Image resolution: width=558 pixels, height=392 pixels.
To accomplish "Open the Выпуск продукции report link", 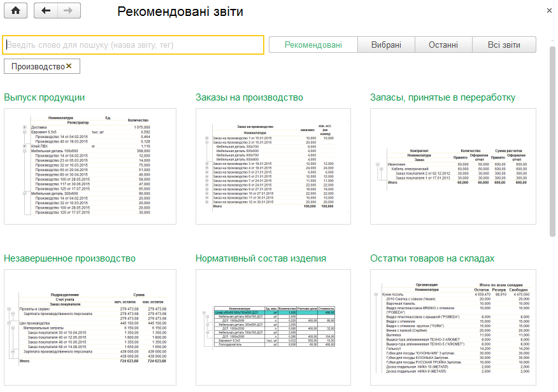I will coord(45,97).
